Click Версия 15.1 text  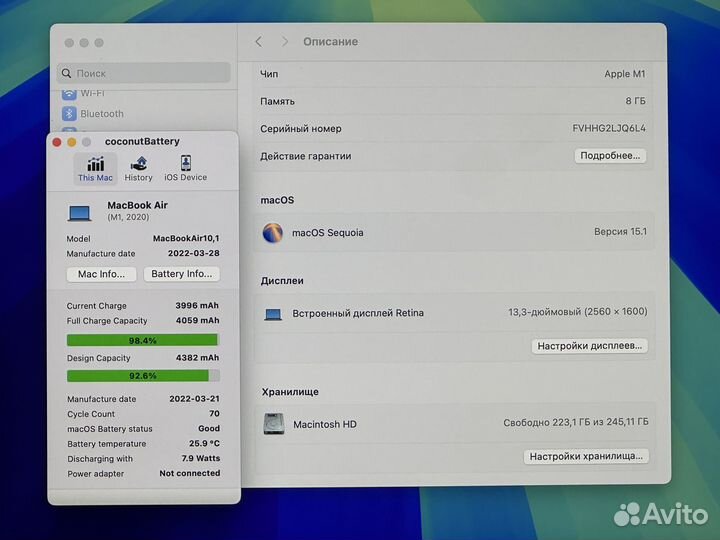[620, 232]
